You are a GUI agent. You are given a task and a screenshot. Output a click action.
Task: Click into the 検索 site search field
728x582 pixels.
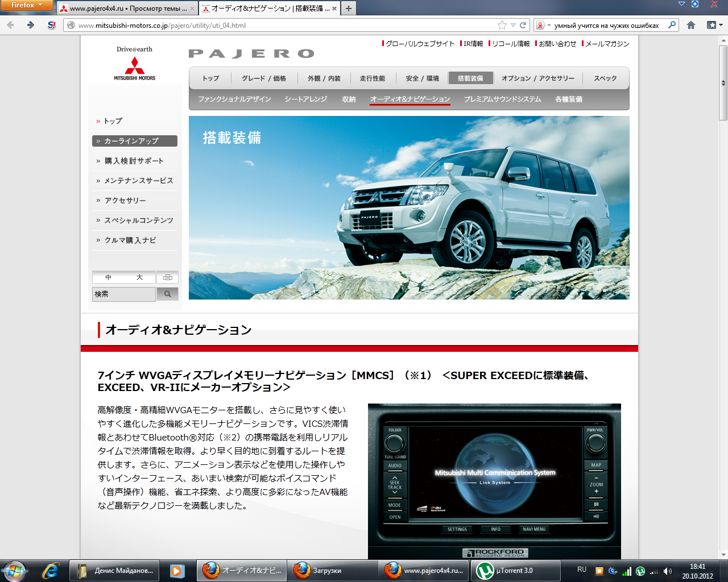123,294
